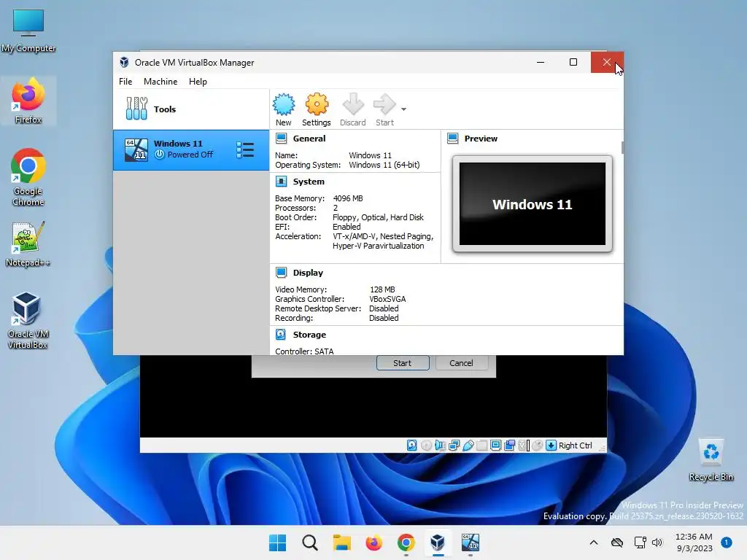Expand the Start button dropdown arrow
The image size is (747, 560).
click(x=403, y=109)
